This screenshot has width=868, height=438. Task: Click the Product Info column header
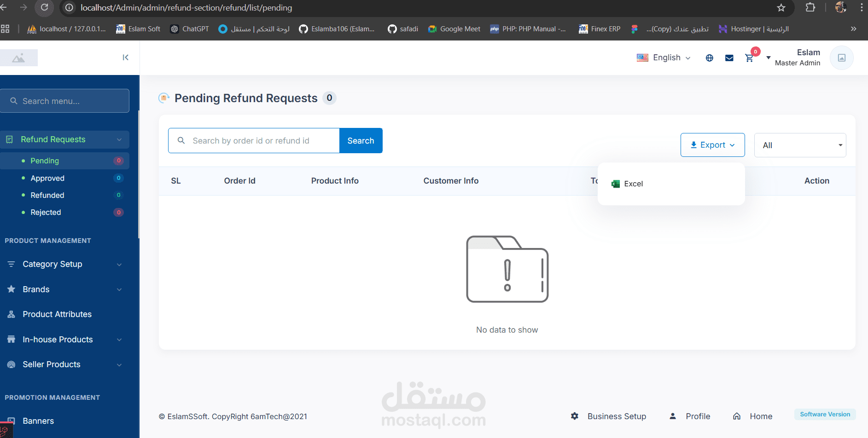click(335, 181)
